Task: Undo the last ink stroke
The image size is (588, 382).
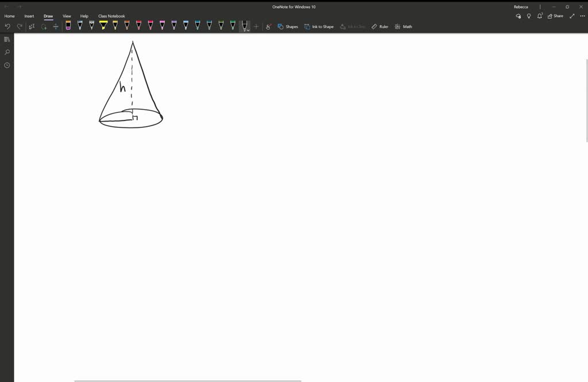Action: 7,26
